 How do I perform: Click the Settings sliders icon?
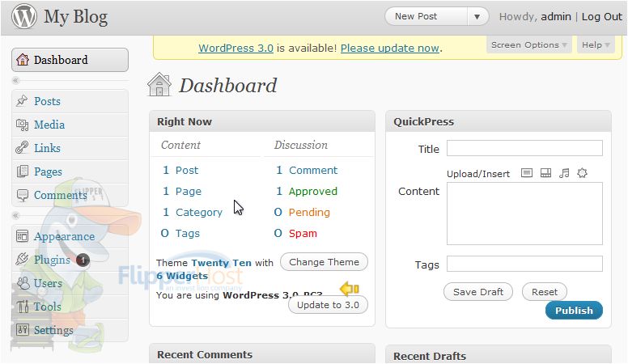click(x=23, y=330)
